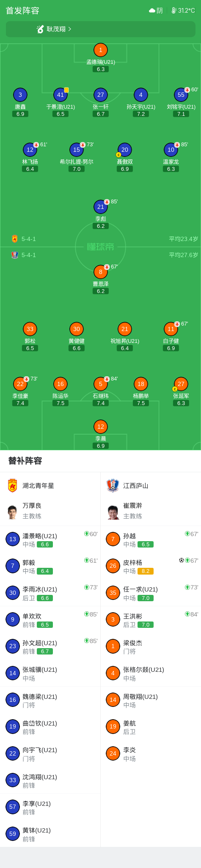This screenshot has width=201, height=868.
Task: Open substitute 皮梓杨 with 8.2 rating
Action: pos(151,566)
